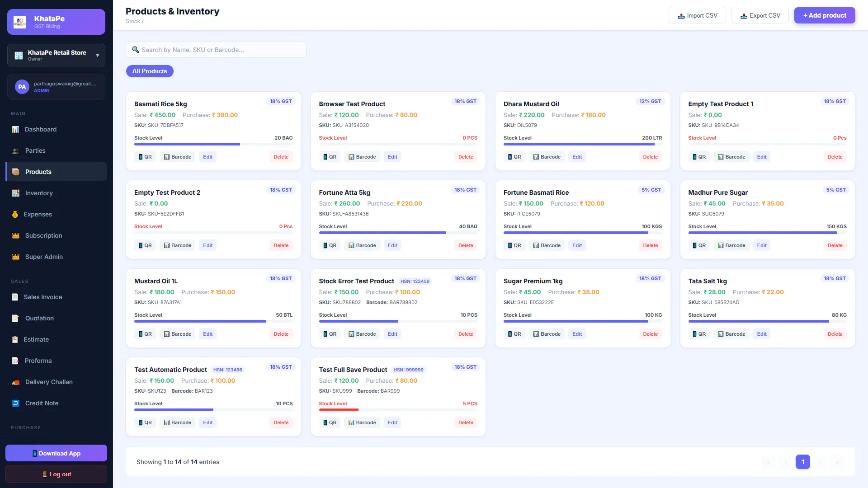Delete Dhara Mustard Oil product
The image size is (868, 488).
(x=651, y=157)
